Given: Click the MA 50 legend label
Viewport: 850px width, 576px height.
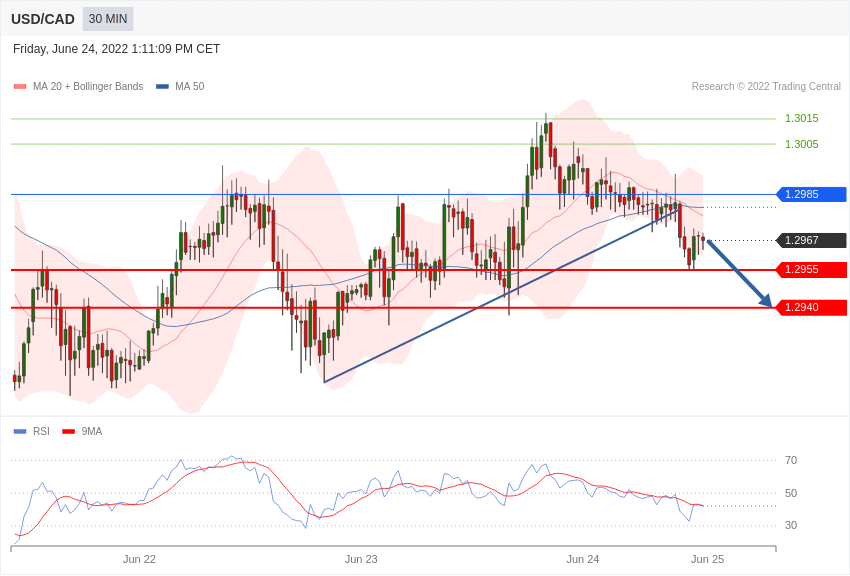Looking at the screenshot, I should pyautogui.click(x=190, y=86).
